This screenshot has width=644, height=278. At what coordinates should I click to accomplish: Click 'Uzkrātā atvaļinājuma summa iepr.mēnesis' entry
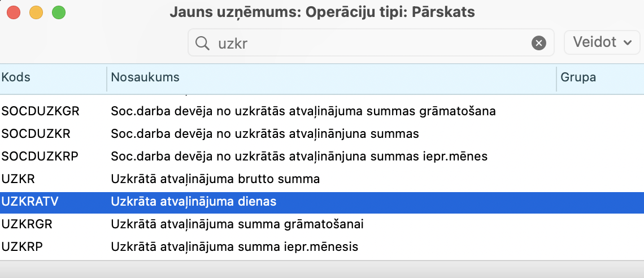click(234, 247)
